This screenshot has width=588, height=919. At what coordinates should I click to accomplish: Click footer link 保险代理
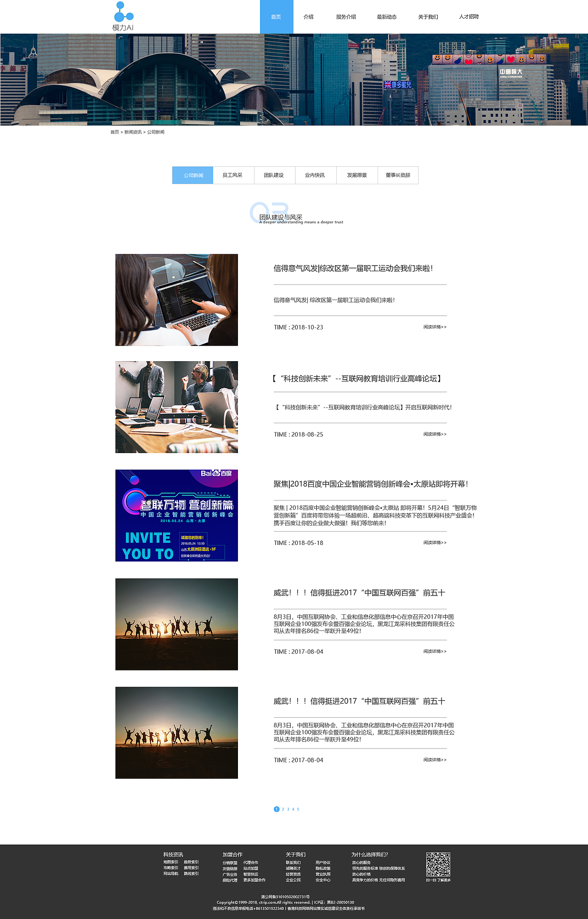click(230, 880)
